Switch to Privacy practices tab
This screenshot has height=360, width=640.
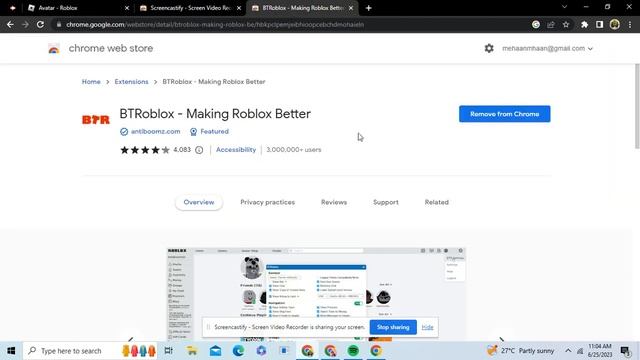tap(267, 202)
